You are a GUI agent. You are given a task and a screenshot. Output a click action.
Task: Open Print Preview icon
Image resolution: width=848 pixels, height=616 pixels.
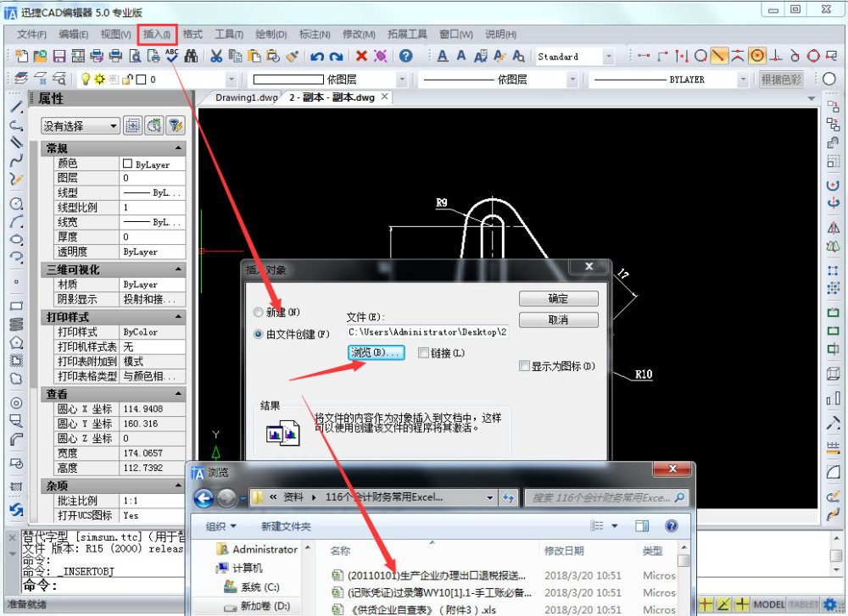pyautogui.click(x=135, y=56)
